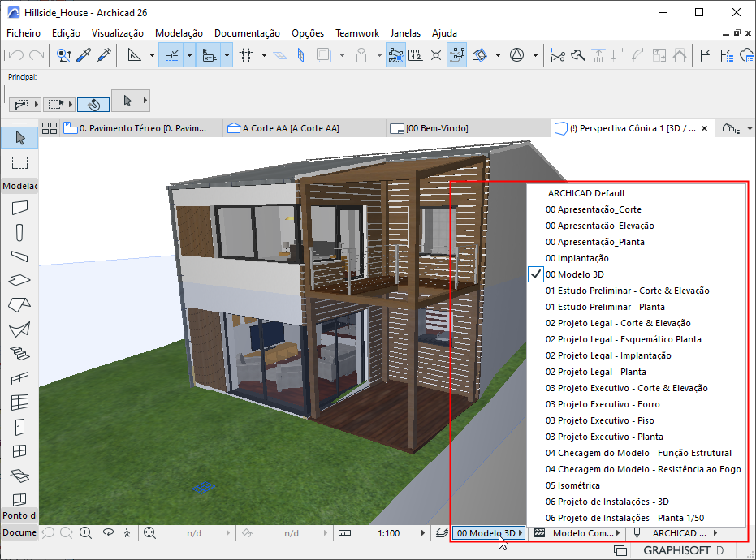
Task: Click the GRAPHISOFT ID button
Action: [x=685, y=550]
